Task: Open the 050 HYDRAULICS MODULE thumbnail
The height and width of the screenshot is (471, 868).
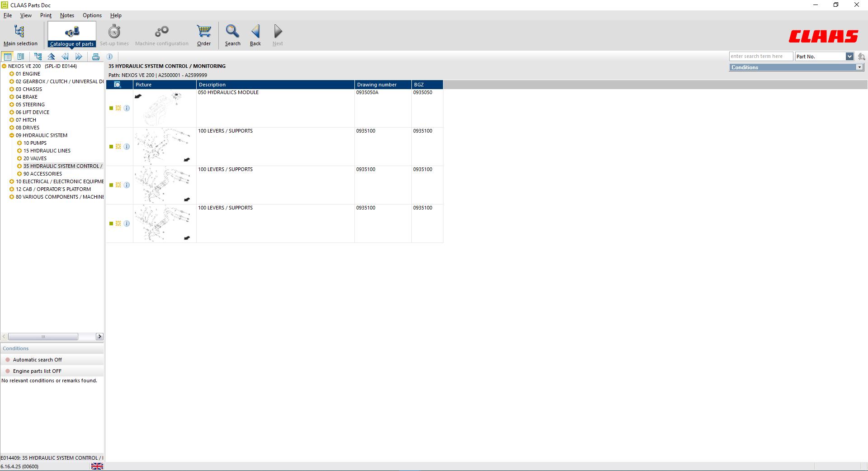Action: 165,108
